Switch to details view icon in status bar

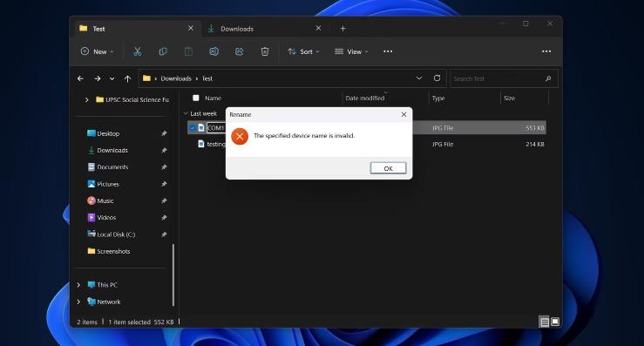(x=544, y=322)
